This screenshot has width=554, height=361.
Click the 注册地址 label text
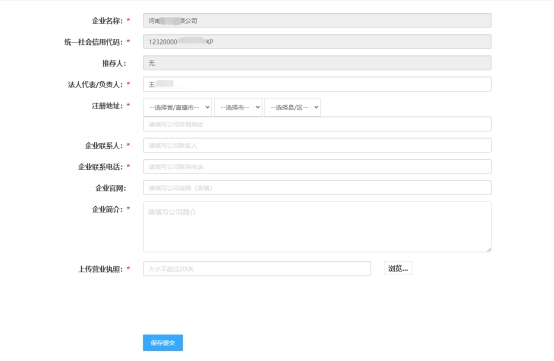(107, 106)
